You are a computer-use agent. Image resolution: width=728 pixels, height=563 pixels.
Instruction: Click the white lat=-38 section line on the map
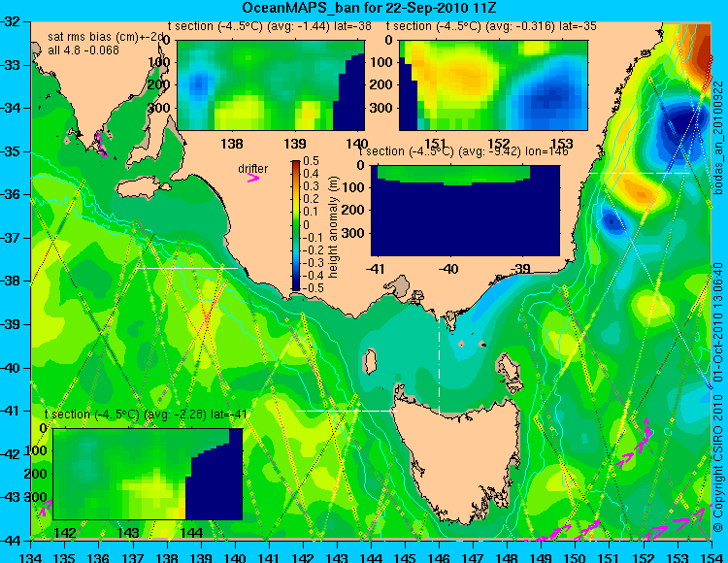(x=185, y=268)
